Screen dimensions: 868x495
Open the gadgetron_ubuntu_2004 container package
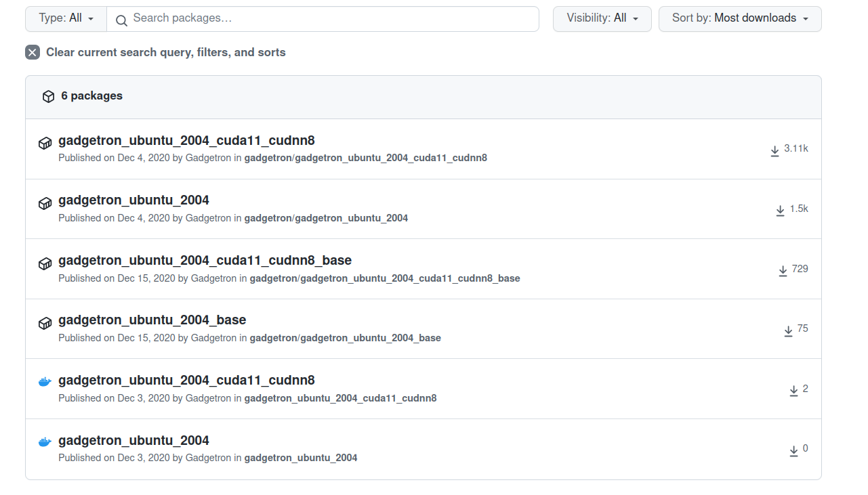[133, 440]
